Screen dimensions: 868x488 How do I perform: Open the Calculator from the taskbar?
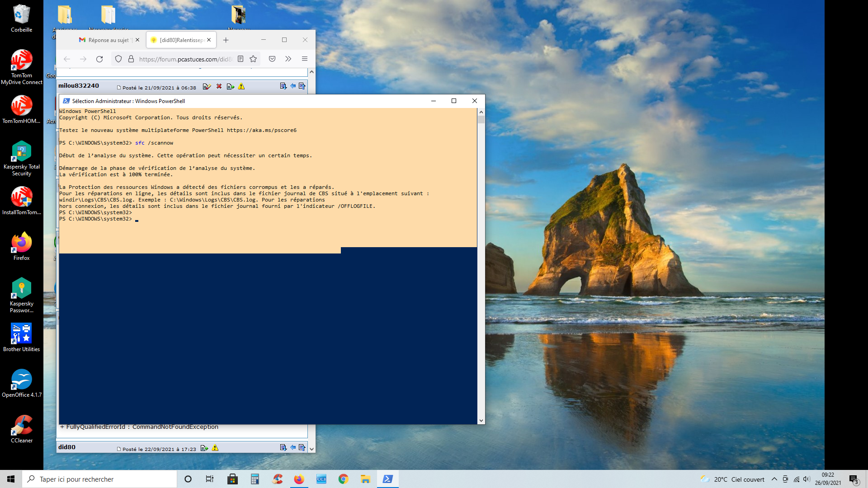[x=255, y=479]
